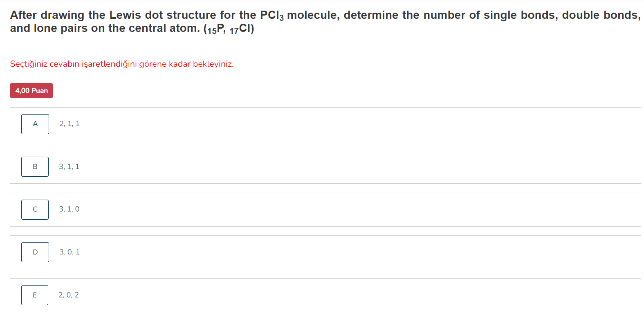Select answer option E
644x324 pixels.
pos(35,295)
